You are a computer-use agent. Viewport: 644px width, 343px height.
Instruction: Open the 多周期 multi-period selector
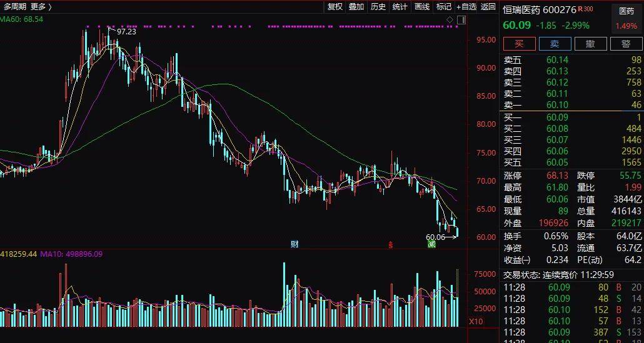pos(15,7)
